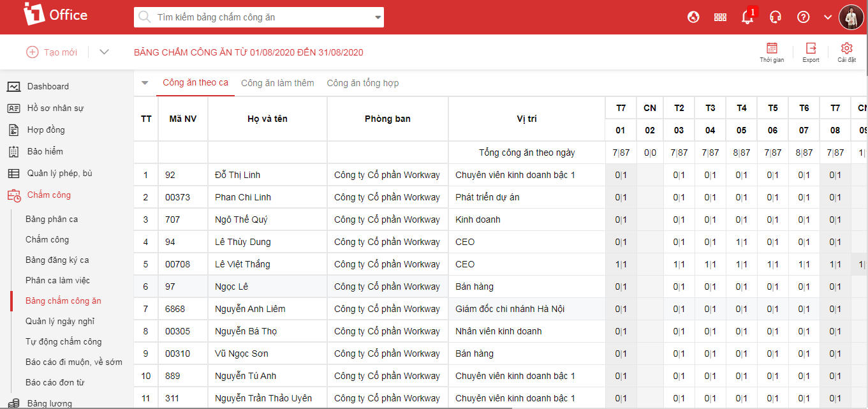The width and height of the screenshot is (868, 409).
Task: Click the Tạo mới button
Action: [51, 52]
